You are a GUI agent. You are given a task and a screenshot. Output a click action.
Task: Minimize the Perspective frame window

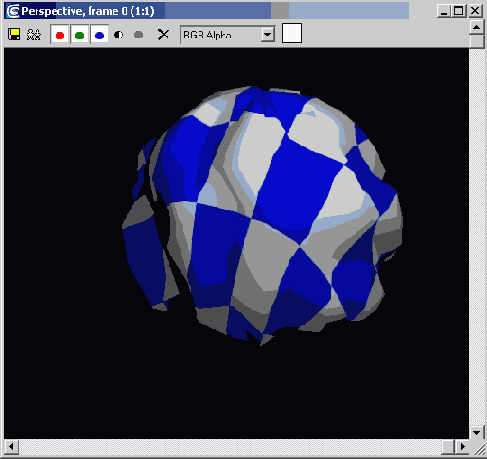pyautogui.click(x=444, y=11)
